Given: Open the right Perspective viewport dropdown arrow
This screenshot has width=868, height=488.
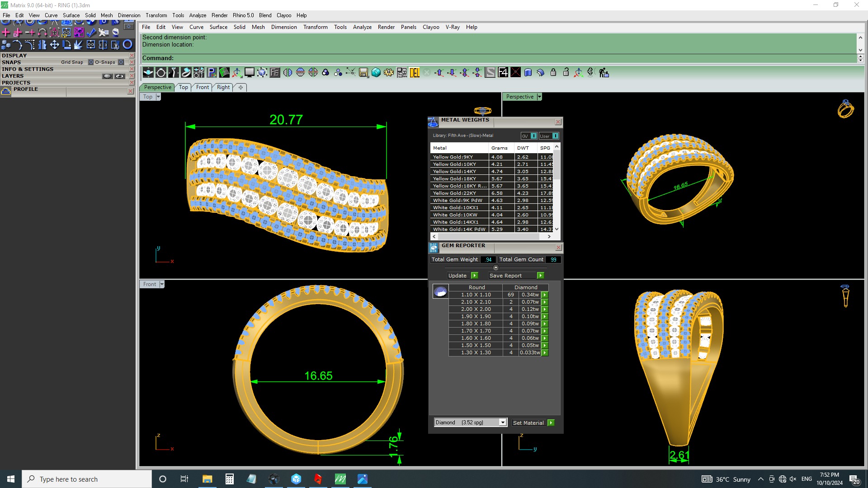Looking at the screenshot, I should (x=539, y=97).
